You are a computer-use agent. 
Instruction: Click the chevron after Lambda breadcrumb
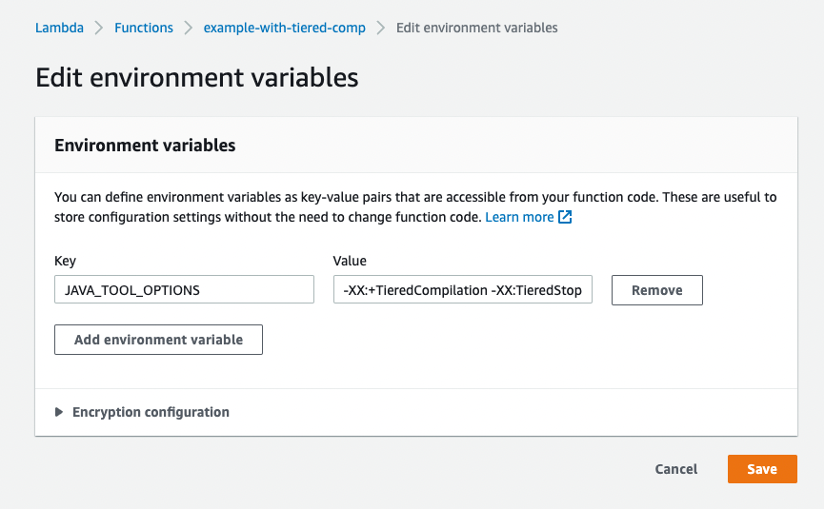pyautogui.click(x=99, y=28)
